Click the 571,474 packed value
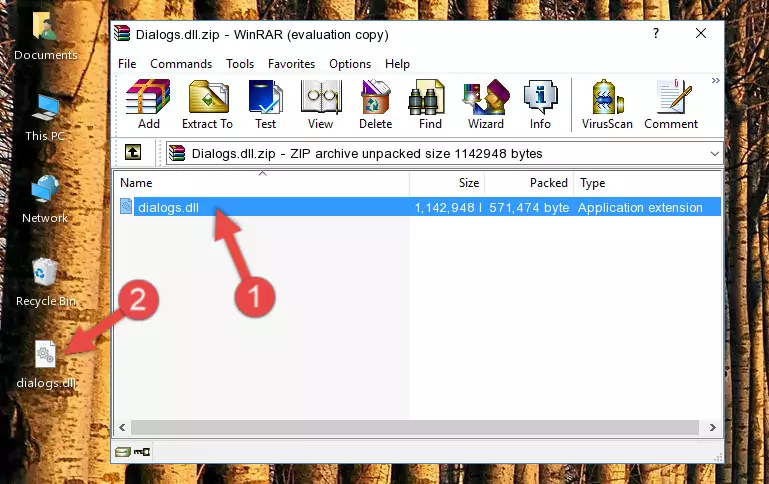The width and height of the screenshot is (769, 484). coord(529,207)
